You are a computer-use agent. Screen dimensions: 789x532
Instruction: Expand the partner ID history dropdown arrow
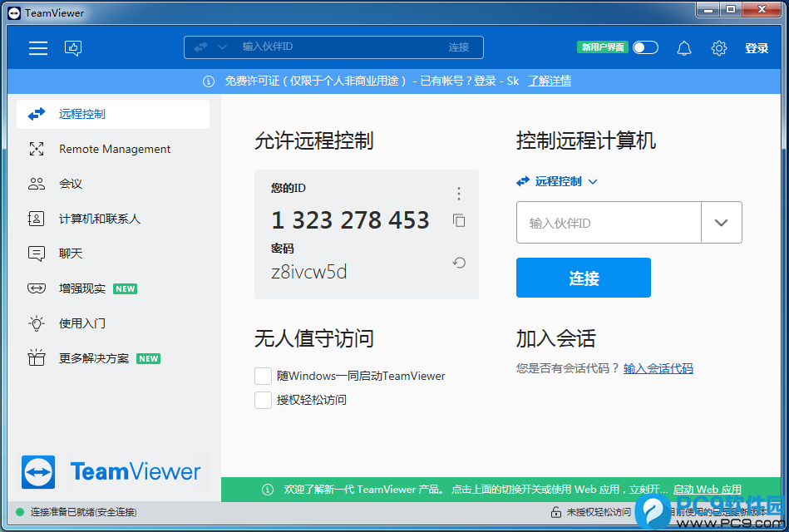(721, 223)
